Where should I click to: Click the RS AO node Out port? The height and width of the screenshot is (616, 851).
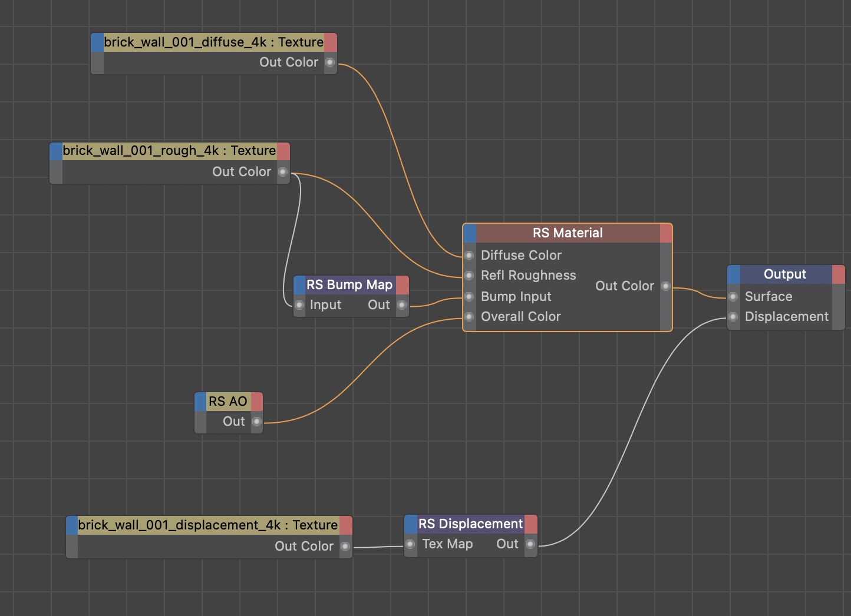(x=257, y=422)
